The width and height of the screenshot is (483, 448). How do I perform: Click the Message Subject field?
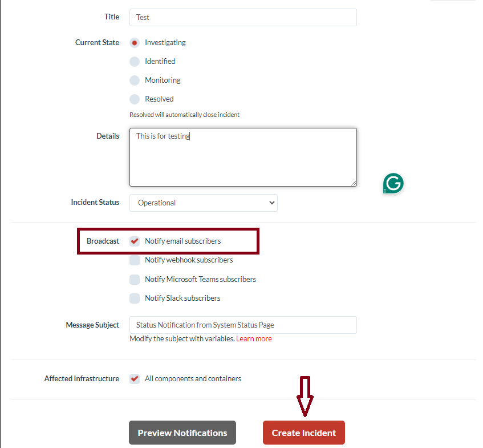click(242, 325)
